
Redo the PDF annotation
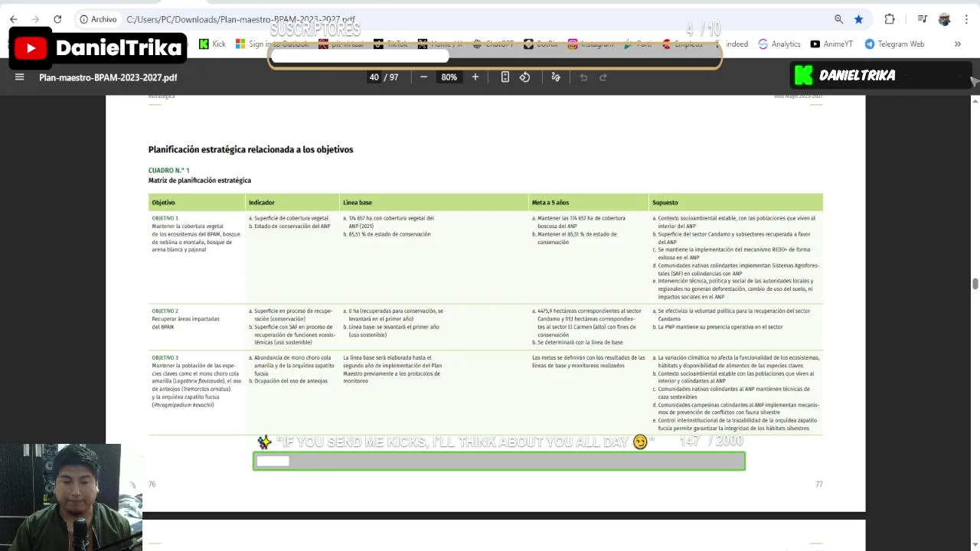point(603,77)
